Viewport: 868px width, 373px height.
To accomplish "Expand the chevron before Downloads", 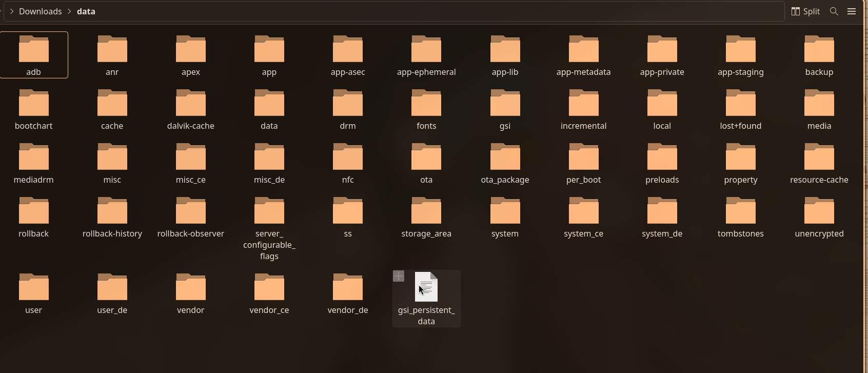I will (x=12, y=11).
